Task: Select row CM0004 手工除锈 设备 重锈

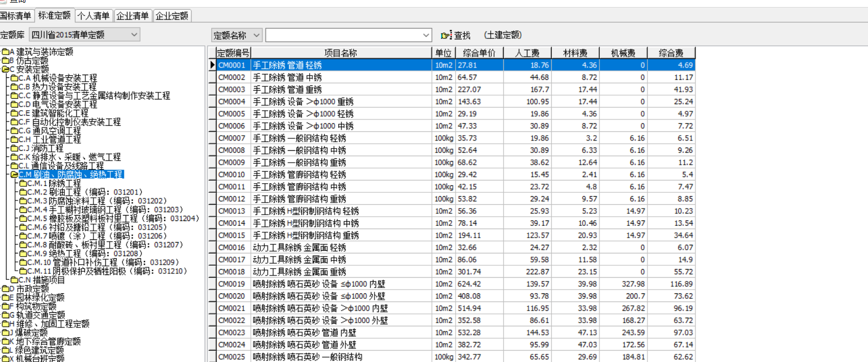Action: click(x=456, y=102)
